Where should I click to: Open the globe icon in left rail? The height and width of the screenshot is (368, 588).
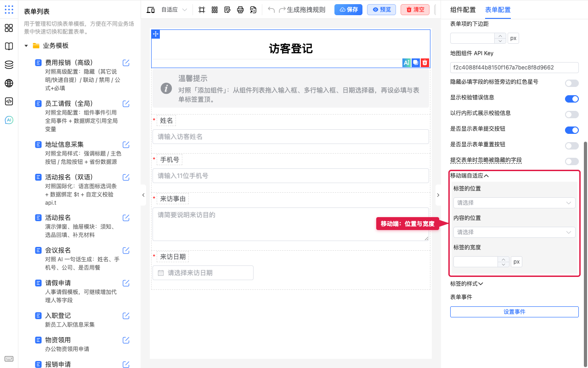point(9,83)
